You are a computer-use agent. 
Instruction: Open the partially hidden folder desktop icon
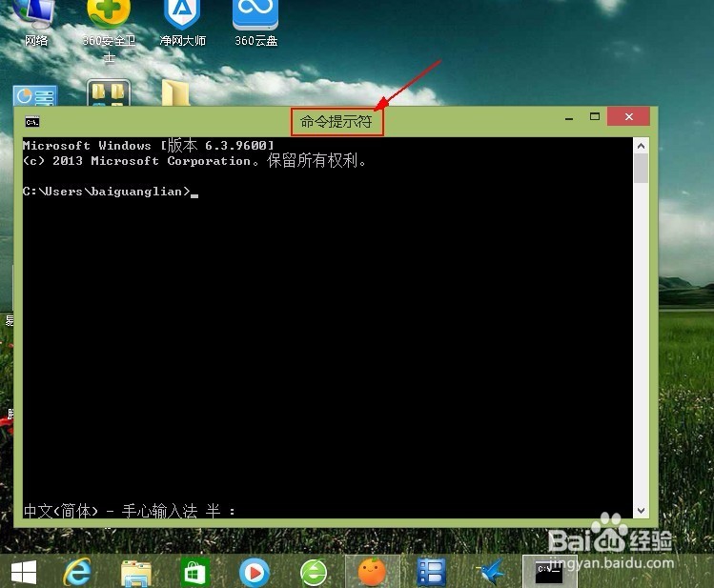(x=175, y=92)
